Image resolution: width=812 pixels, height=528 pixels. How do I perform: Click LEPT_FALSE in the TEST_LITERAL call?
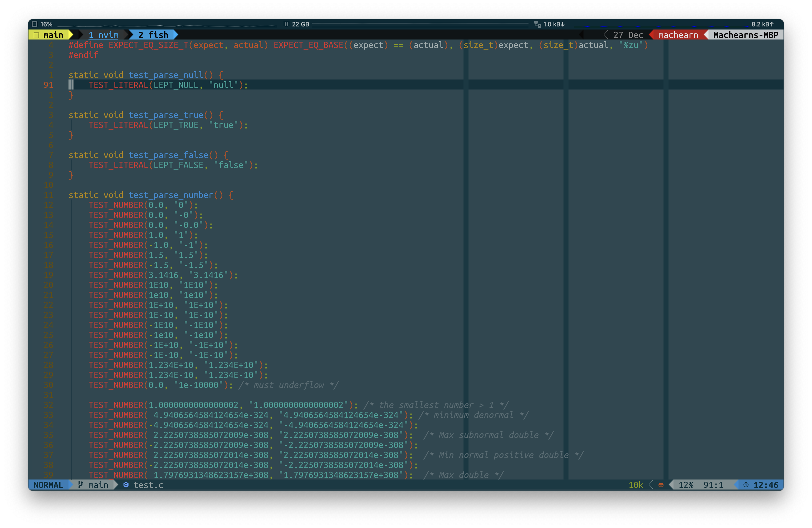178,165
